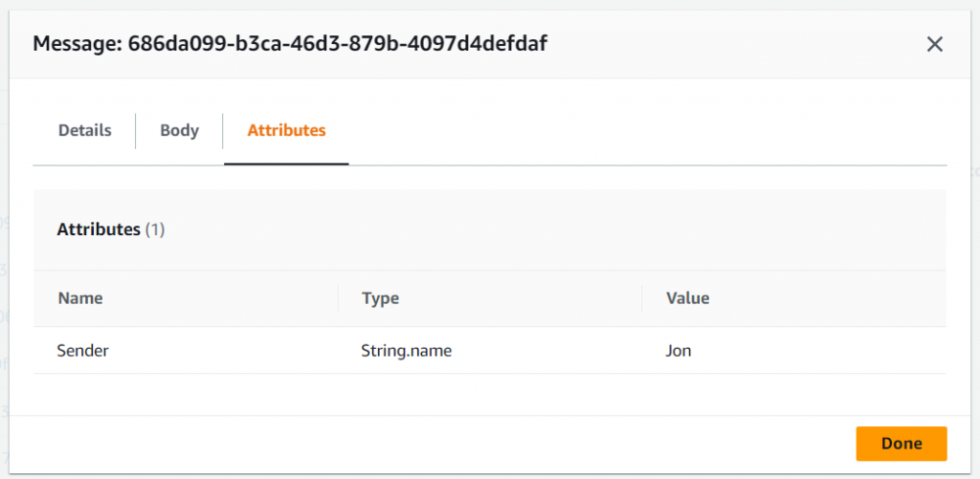
Task: Click the 'Message:' label in the header
Action: [x=78, y=44]
